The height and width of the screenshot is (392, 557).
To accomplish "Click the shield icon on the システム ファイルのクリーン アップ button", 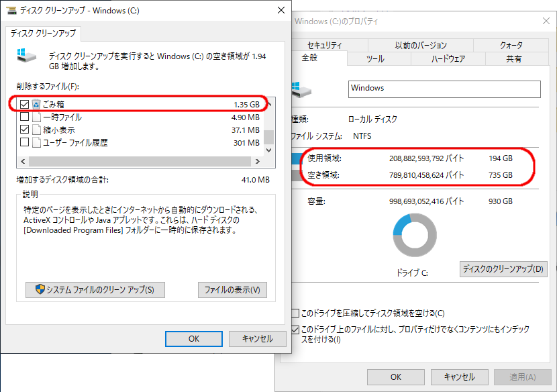I will click(x=40, y=289).
